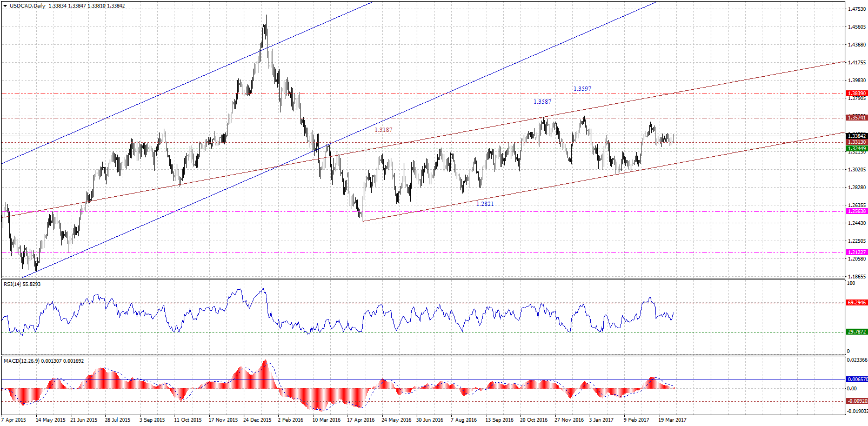Click the 14 May 2015 date label
This screenshot has width=868, height=426.
[50, 420]
